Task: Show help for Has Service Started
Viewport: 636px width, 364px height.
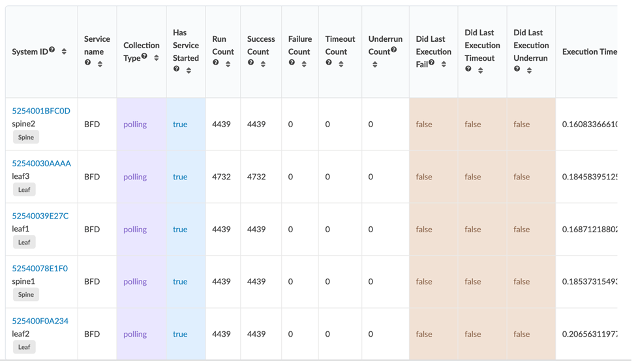Action: 177,69
